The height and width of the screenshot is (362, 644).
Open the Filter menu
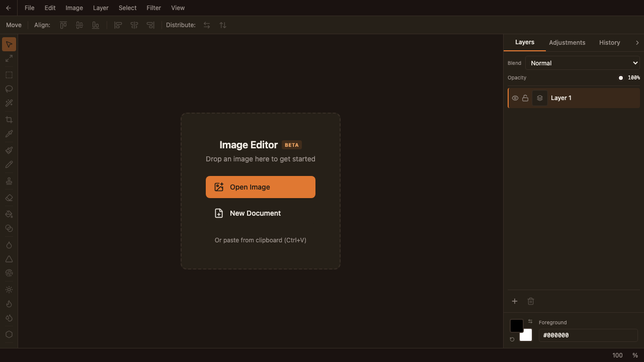[x=154, y=8]
